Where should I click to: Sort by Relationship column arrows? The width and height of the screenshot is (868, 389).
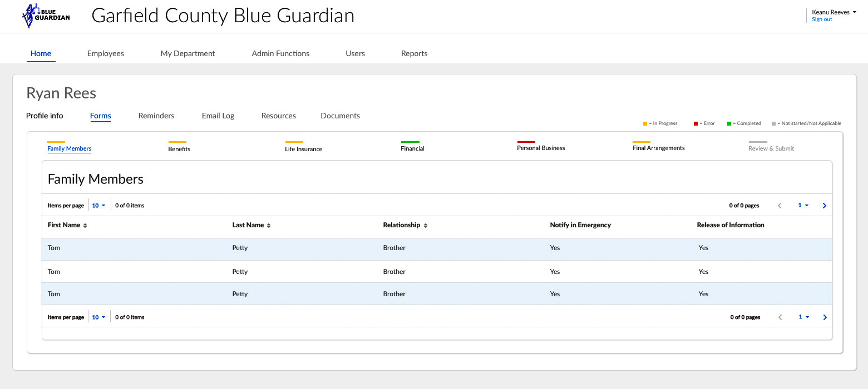(426, 226)
